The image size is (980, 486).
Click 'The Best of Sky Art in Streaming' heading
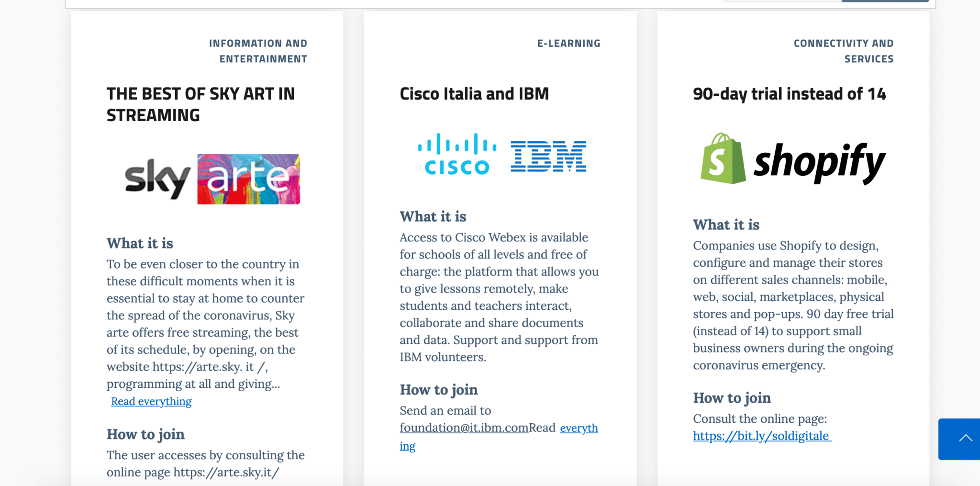pyautogui.click(x=201, y=104)
